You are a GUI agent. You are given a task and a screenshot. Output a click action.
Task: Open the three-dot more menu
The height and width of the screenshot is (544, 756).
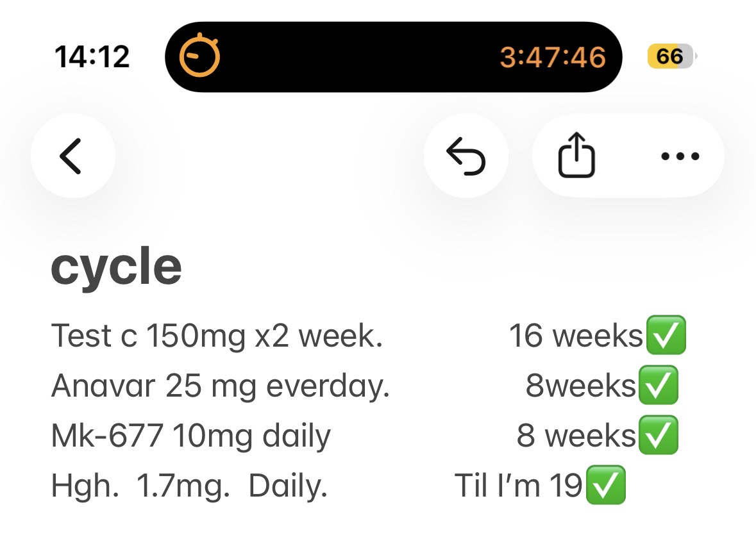(680, 156)
